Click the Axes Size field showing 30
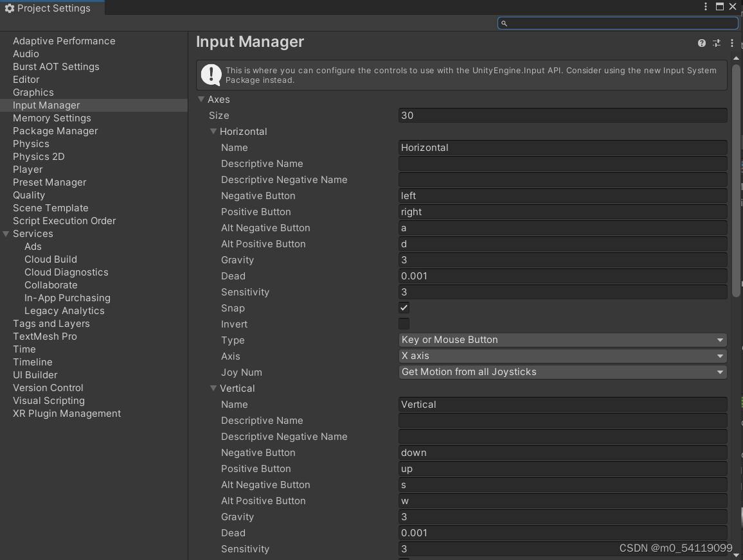This screenshot has height=560, width=743. click(x=562, y=116)
